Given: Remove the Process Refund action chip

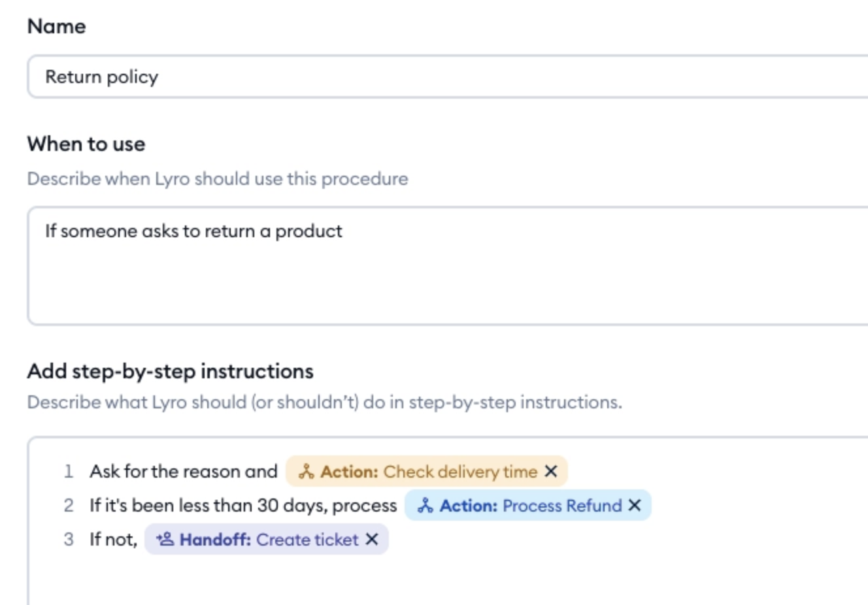Looking at the screenshot, I should (634, 505).
